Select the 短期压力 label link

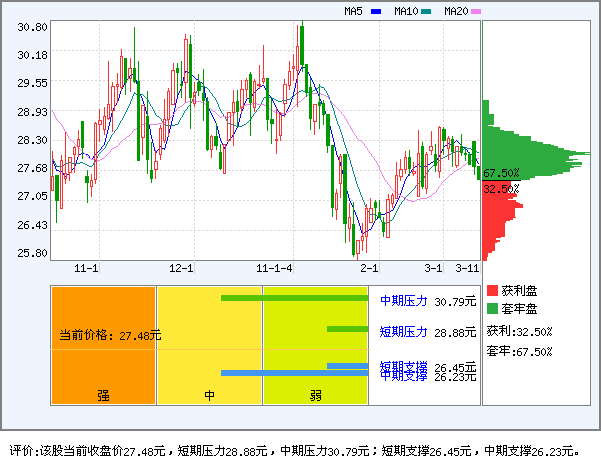tap(403, 331)
